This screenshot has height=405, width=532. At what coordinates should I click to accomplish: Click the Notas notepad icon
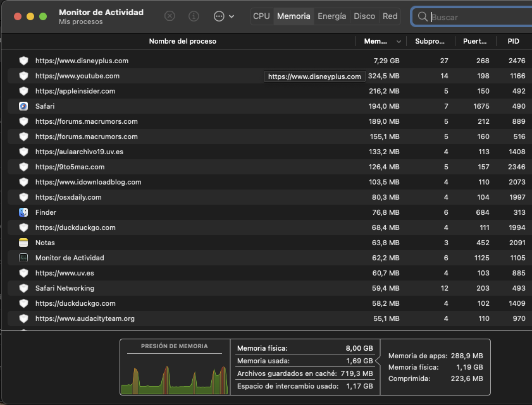23,243
